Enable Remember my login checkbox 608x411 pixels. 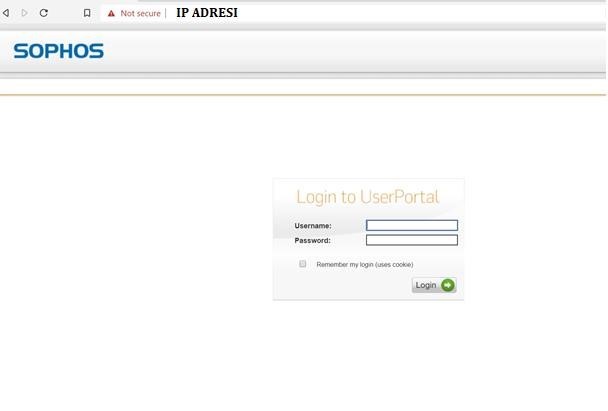tap(302, 264)
